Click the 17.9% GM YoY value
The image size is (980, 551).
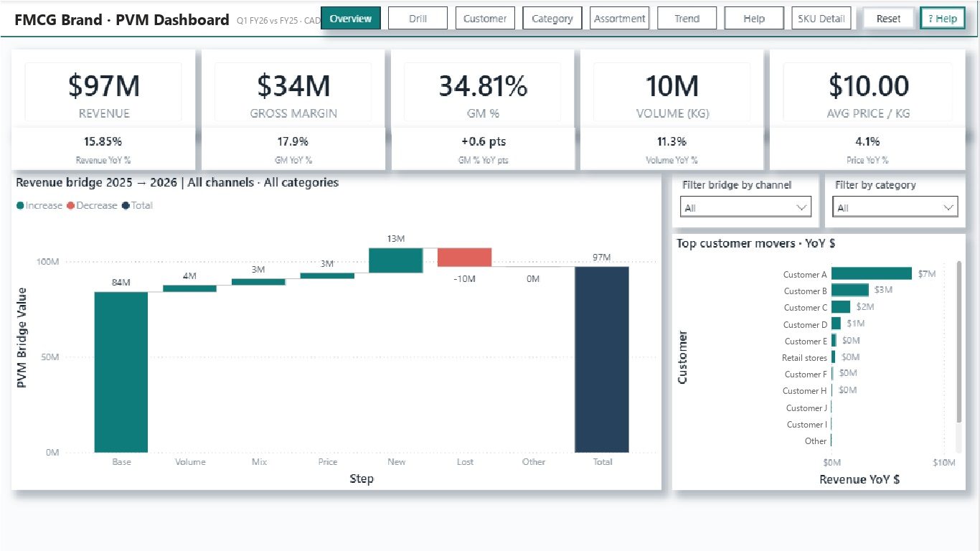click(293, 141)
